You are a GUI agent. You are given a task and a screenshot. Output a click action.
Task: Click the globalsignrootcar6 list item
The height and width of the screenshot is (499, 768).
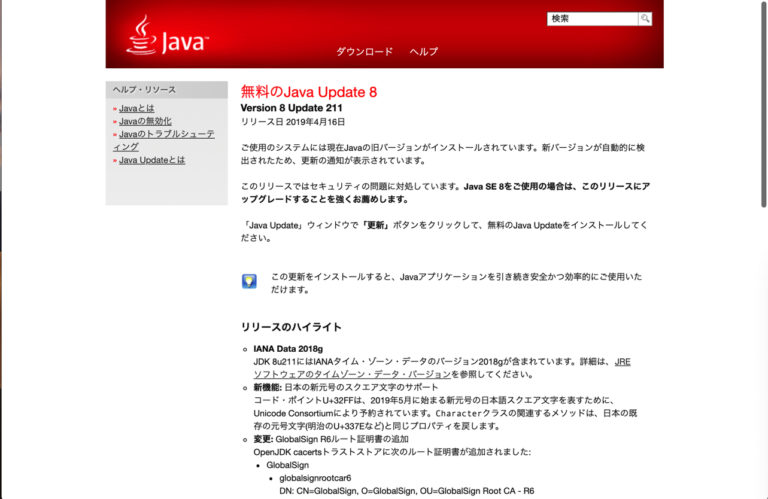pyautogui.click(x=315, y=478)
